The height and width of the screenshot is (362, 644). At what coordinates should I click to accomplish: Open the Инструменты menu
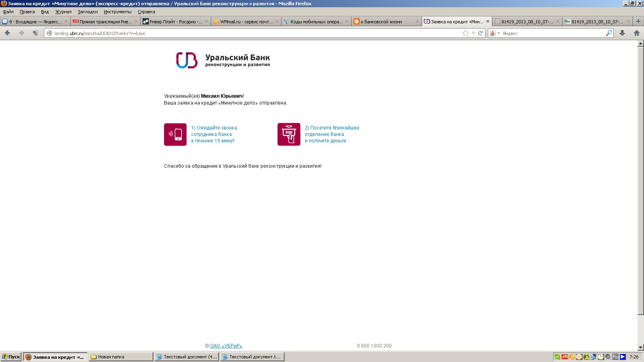pos(118,12)
